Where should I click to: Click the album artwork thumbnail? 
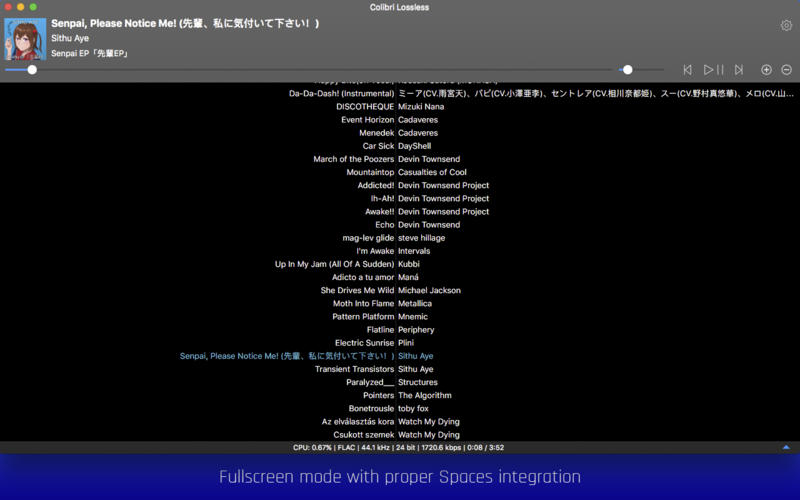[x=25, y=39]
